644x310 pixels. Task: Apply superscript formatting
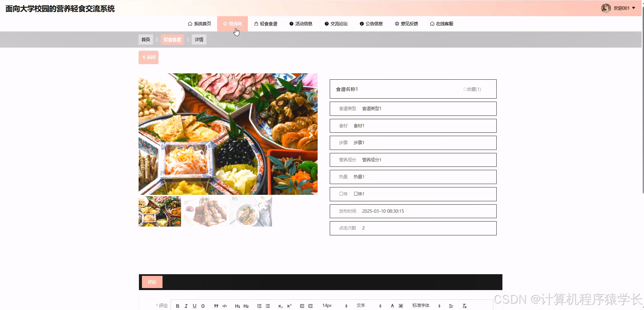tap(288, 306)
